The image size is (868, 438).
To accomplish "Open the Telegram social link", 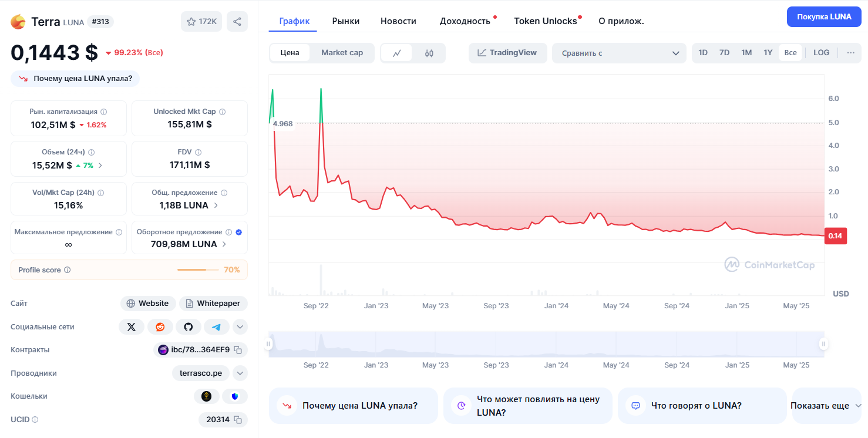I will pyautogui.click(x=216, y=327).
